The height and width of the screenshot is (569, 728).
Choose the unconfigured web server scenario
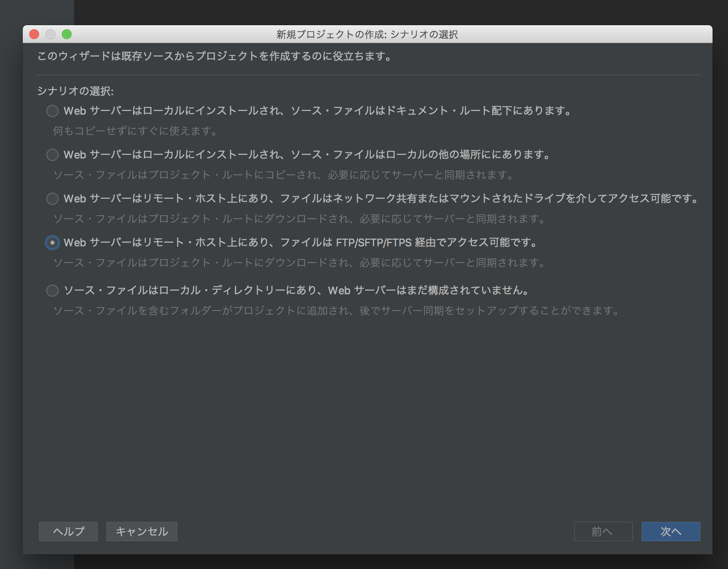(x=52, y=291)
